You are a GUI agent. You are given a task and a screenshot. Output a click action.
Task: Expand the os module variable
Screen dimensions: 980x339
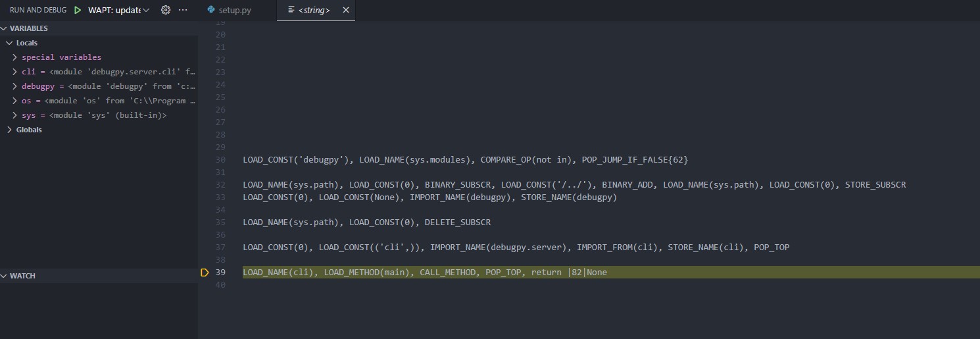point(15,101)
